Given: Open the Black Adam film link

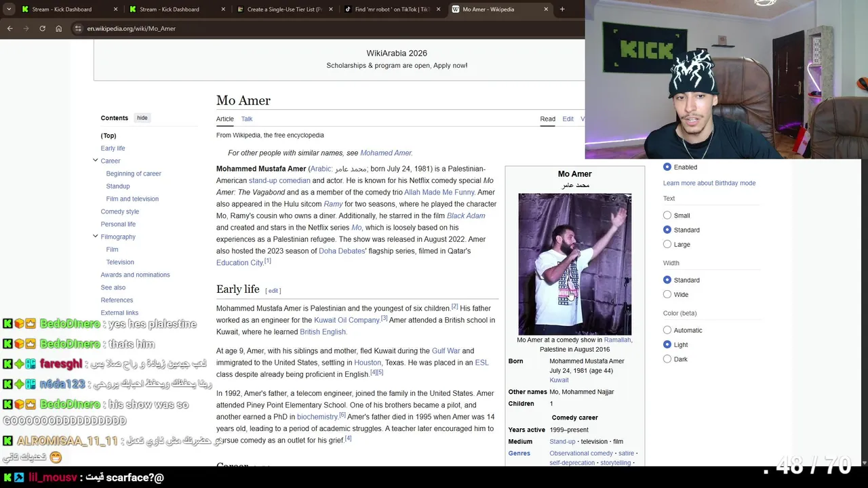Looking at the screenshot, I should point(466,216).
